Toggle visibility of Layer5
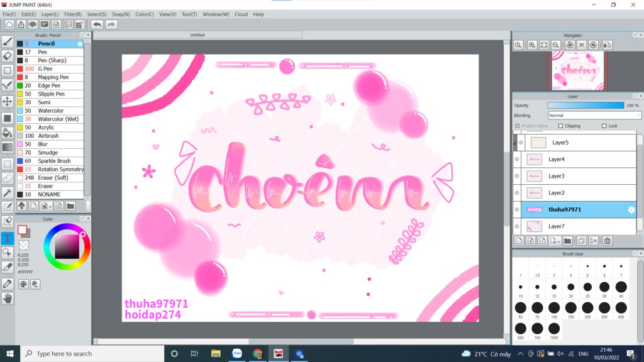 coord(521,143)
